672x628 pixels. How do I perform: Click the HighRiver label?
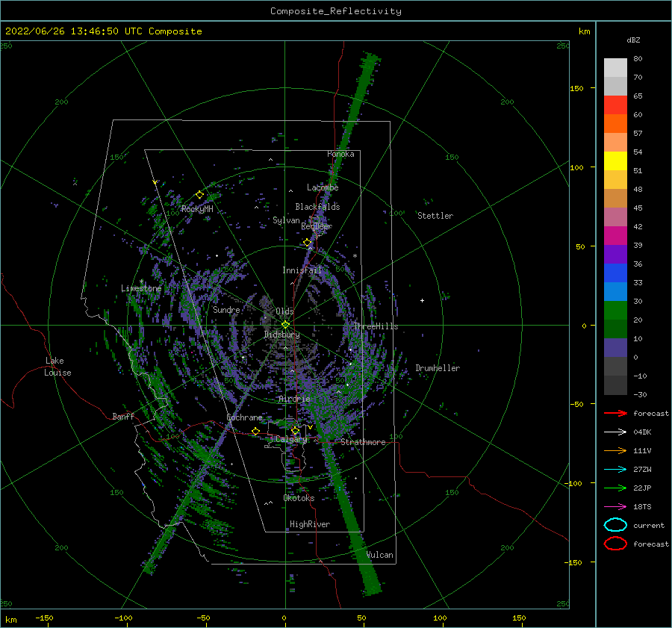point(310,524)
